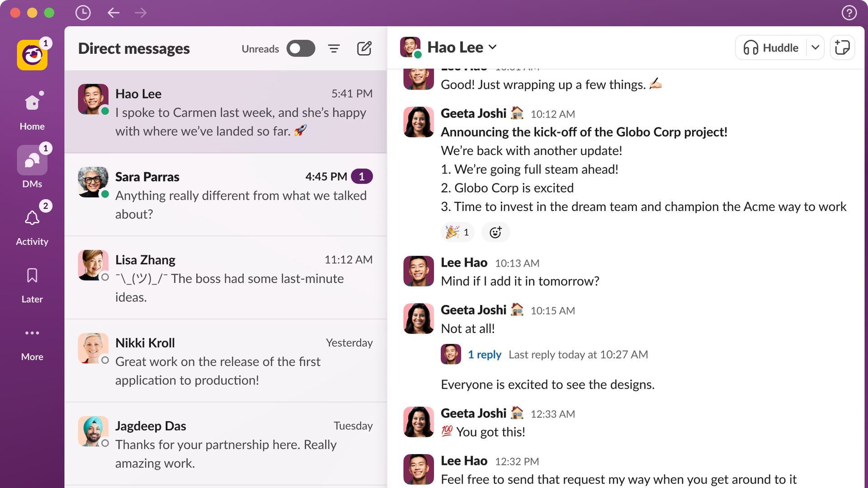Go back with the left arrow

(113, 13)
